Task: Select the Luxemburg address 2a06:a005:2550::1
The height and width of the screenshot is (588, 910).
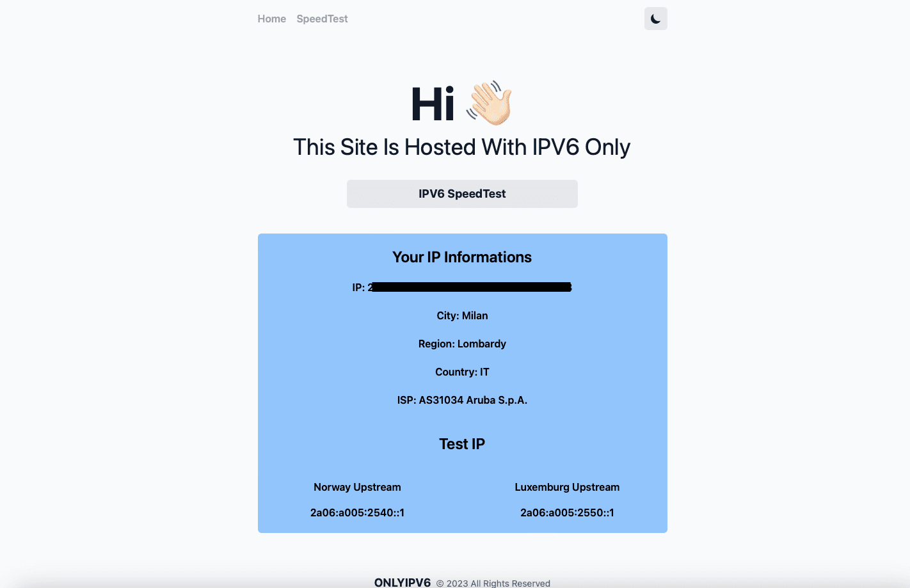Action: coord(567,513)
